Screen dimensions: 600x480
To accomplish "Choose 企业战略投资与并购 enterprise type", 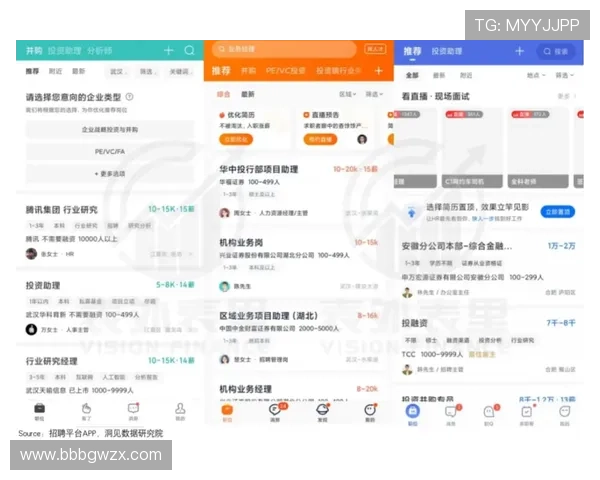I will (110, 130).
